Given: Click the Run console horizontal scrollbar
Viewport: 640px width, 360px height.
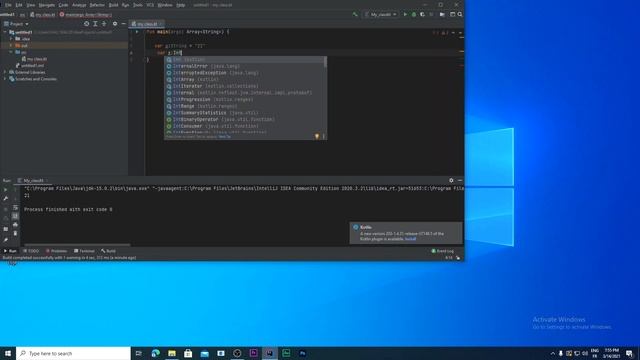Looking at the screenshot, I should pyautogui.click(x=78, y=245).
